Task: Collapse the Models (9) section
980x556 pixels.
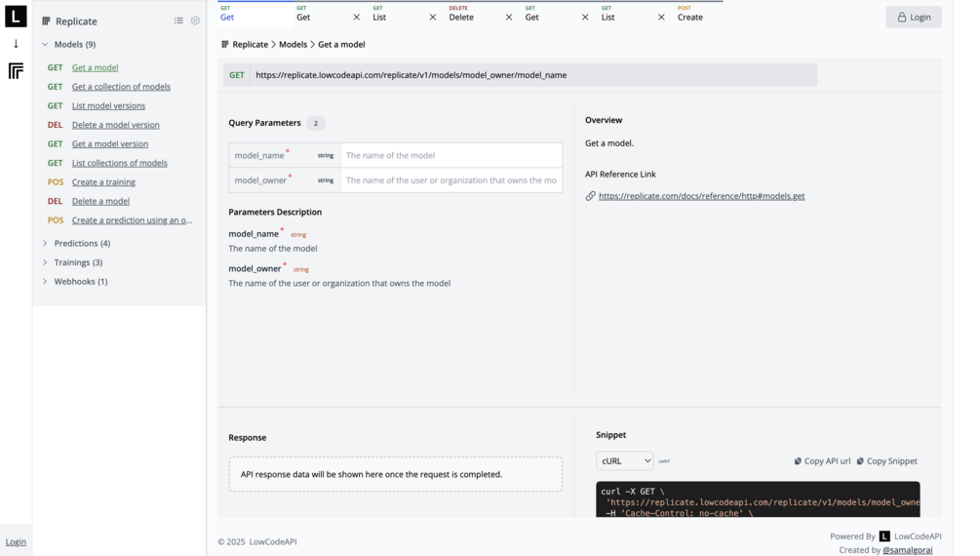Action: pyautogui.click(x=45, y=45)
